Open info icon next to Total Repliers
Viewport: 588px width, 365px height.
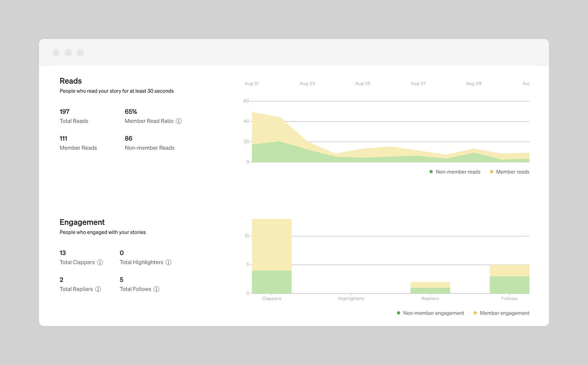tap(98, 289)
